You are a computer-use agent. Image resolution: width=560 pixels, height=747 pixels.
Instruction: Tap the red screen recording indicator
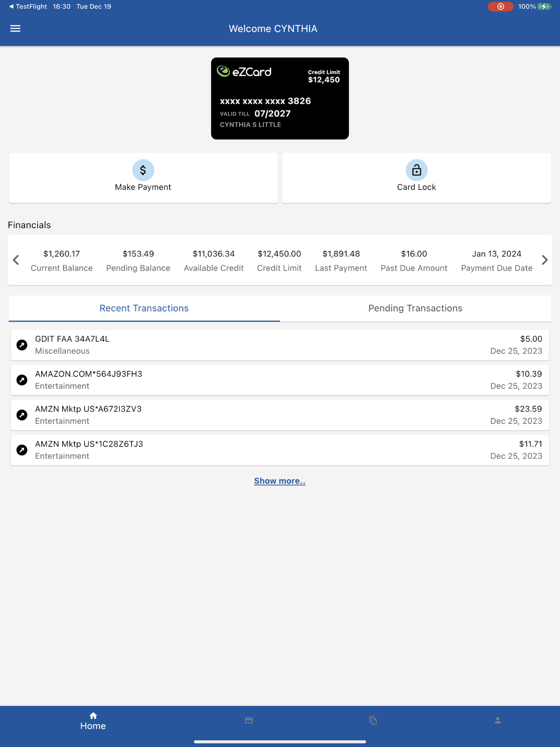(x=500, y=6)
